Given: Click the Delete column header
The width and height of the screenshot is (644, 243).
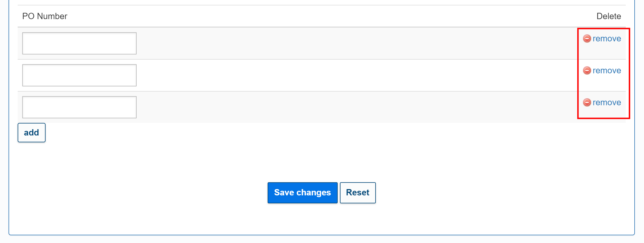Looking at the screenshot, I should point(609,16).
